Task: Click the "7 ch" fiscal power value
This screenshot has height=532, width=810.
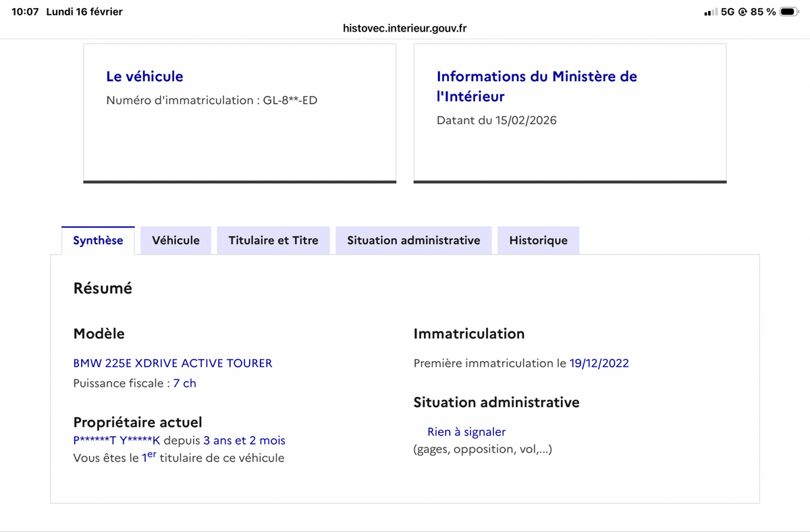Action: pos(184,383)
